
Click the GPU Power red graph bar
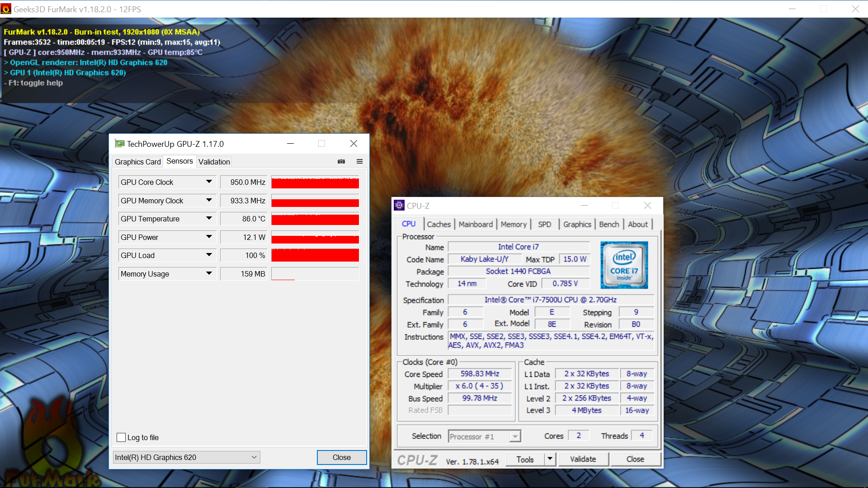click(315, 237)
